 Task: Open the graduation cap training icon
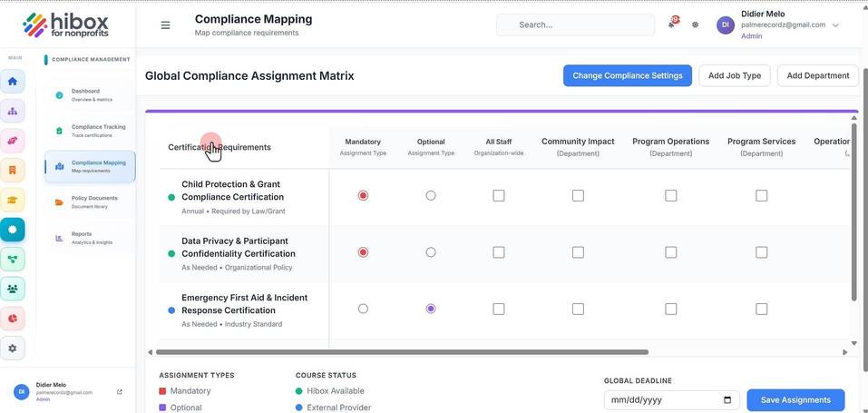click(12, 200)
